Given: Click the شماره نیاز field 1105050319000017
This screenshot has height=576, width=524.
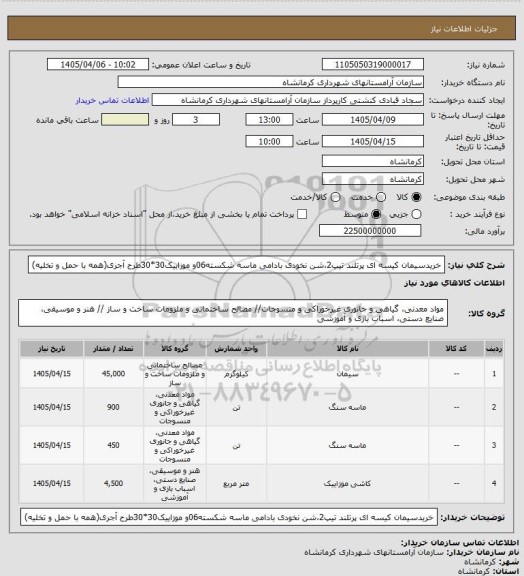Looking at the screenshot, I should coord(373,65).
